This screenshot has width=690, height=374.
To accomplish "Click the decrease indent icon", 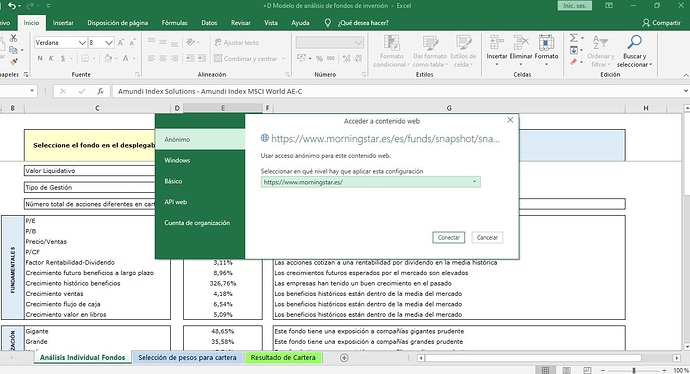I will pos(191,58).
